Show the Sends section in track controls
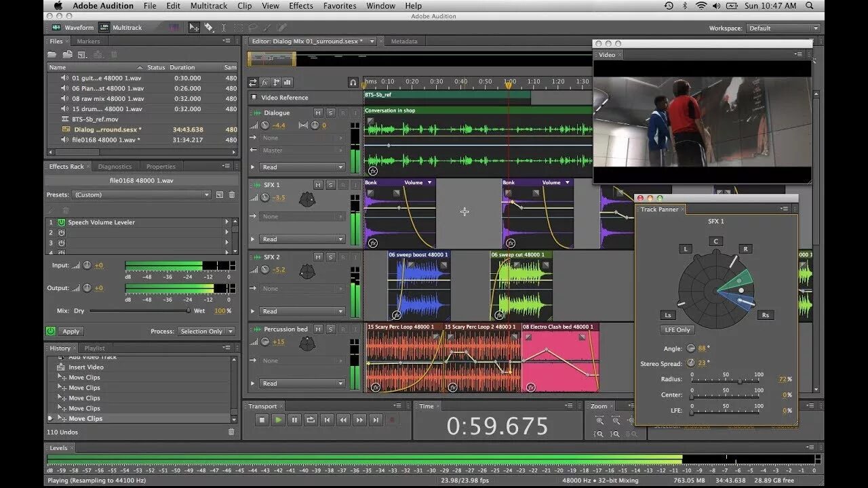Viewport: 868px width, 488px height. click(277, 82)
